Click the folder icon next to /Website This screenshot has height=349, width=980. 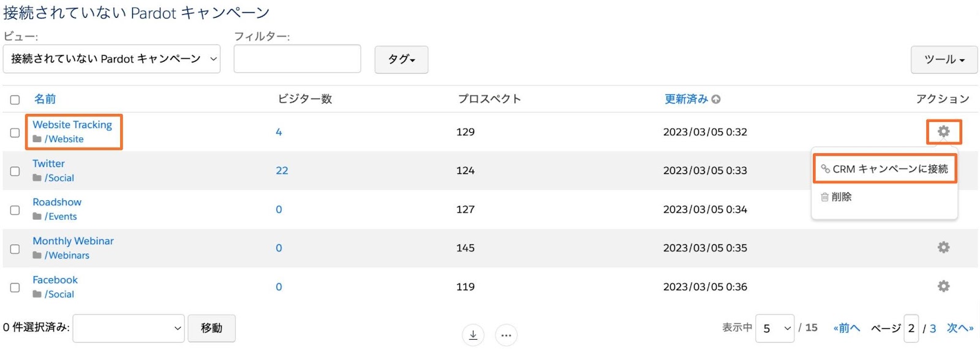(37, 139)
